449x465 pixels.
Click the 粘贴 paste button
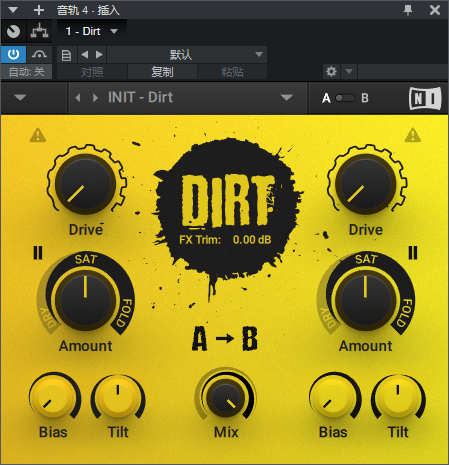(232, 72)
